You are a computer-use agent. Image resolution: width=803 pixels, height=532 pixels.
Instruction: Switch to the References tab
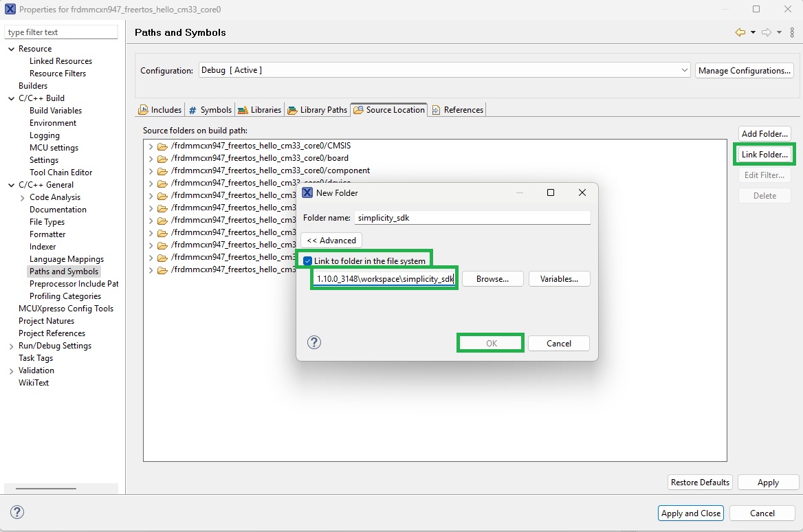click(462, 109)
